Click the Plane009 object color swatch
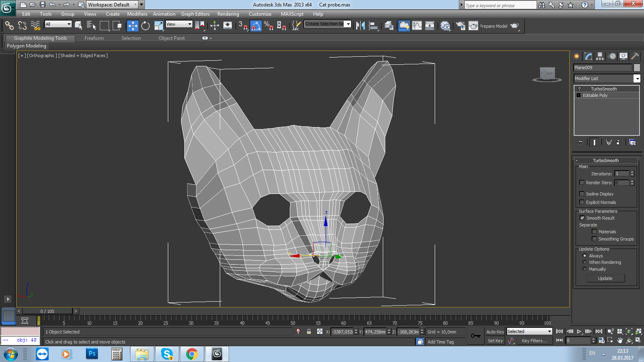The width and height of the screenshot is (644, 362). click(637, 68)
